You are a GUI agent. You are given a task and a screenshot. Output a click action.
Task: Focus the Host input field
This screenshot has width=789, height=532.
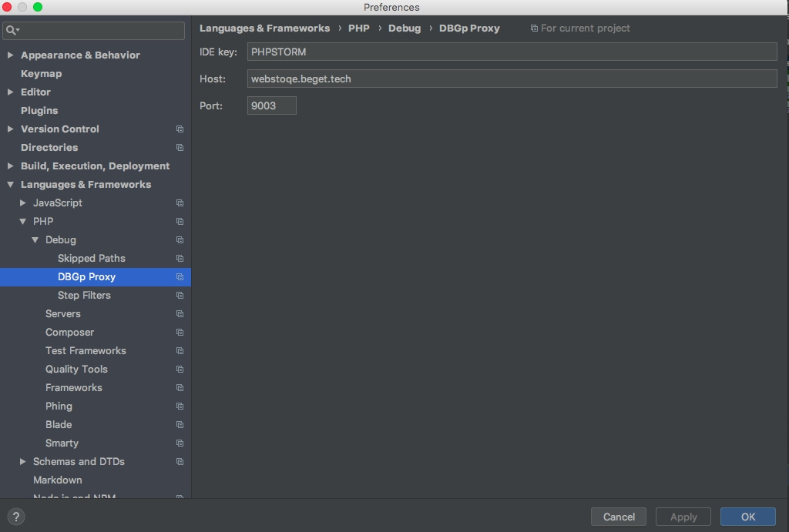click(x=512, y=79)
